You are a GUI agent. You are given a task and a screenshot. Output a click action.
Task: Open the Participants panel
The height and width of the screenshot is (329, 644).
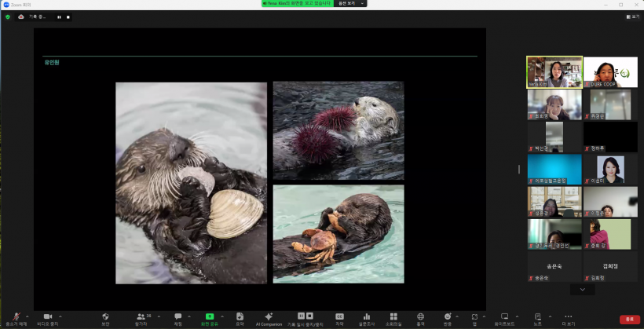(x=141, y=316)
